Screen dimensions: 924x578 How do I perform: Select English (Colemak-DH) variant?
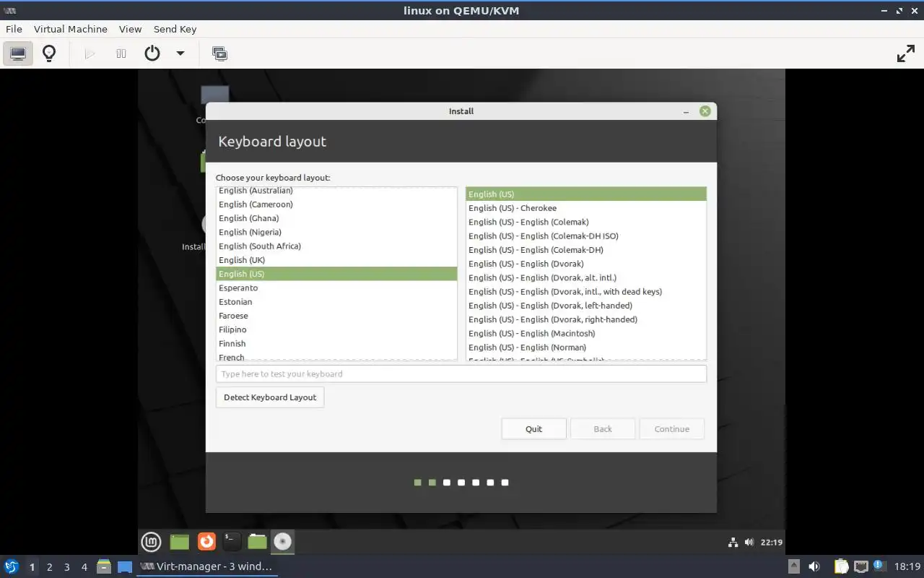pyautogui.click(x=586, y=250)
